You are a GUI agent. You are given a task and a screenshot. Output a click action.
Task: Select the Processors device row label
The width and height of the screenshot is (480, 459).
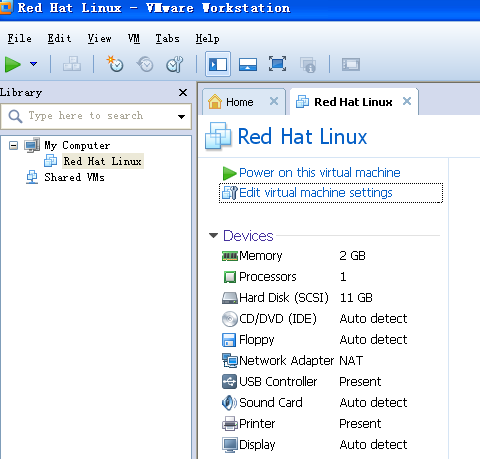click(x=268, y=277)
